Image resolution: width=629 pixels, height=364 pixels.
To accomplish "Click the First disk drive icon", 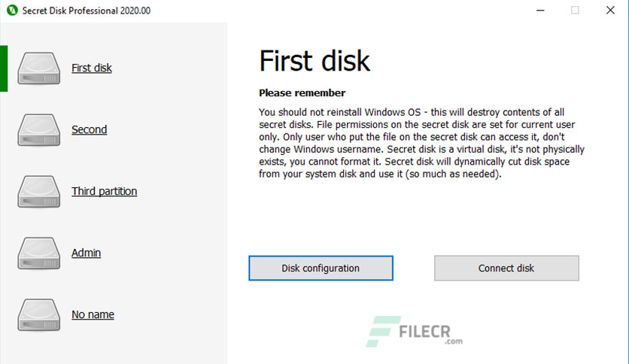I will (39, 68).
